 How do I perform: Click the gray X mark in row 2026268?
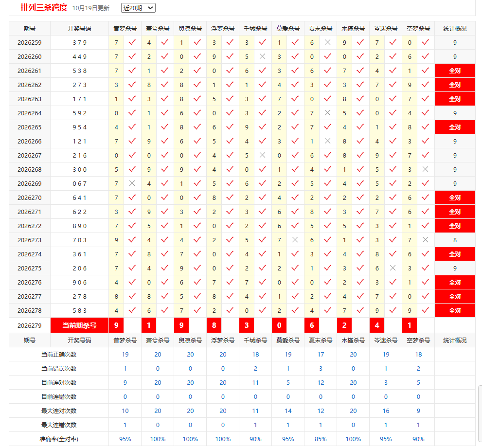point(426,169)
